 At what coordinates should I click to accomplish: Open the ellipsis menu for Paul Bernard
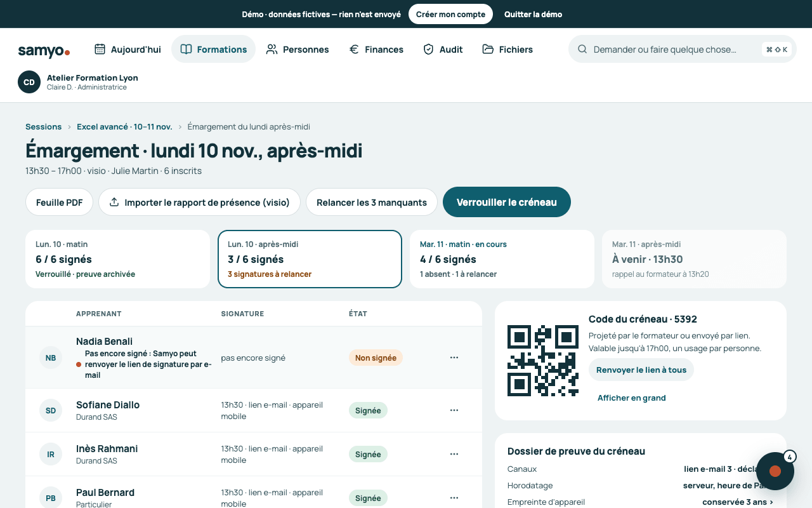(x=454, y=498)
